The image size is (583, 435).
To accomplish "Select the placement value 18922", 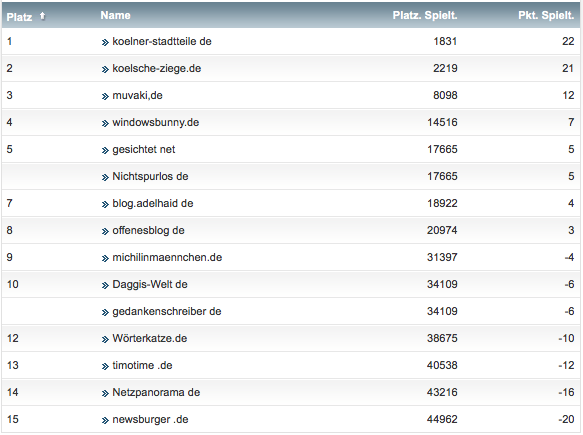I will [x=442, y=203].
